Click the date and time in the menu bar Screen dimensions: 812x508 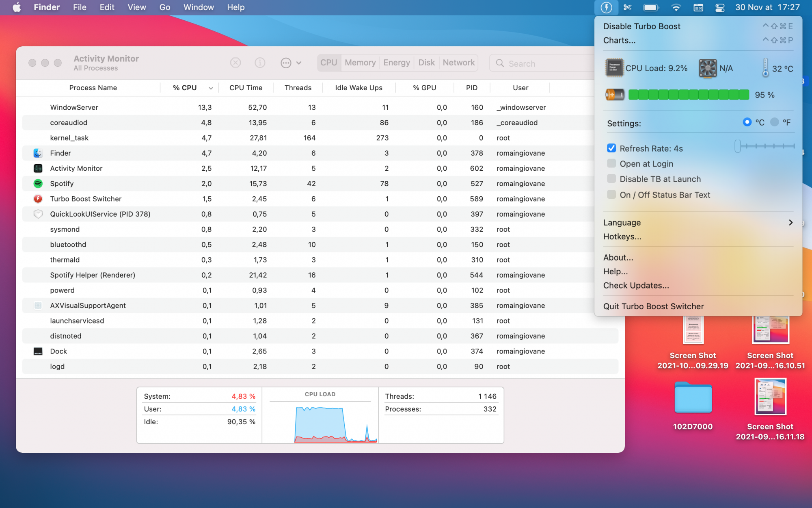click(767, 7)
